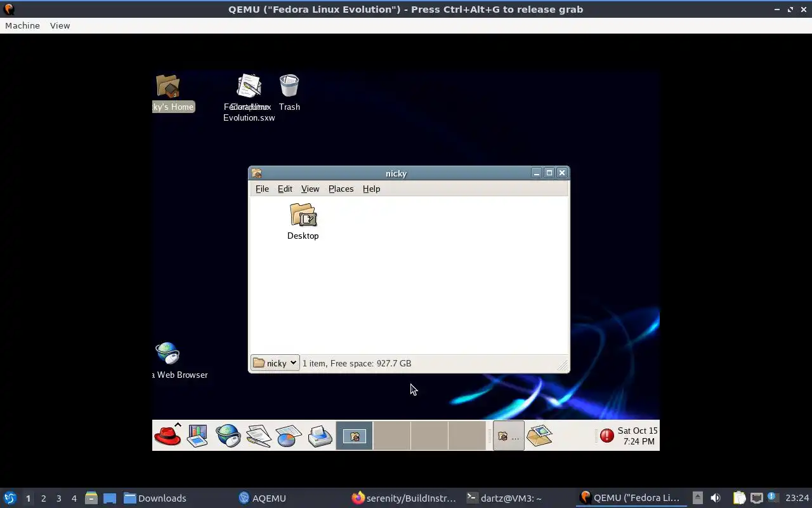Select the Desktop folder in nicky window

(303, 222)
